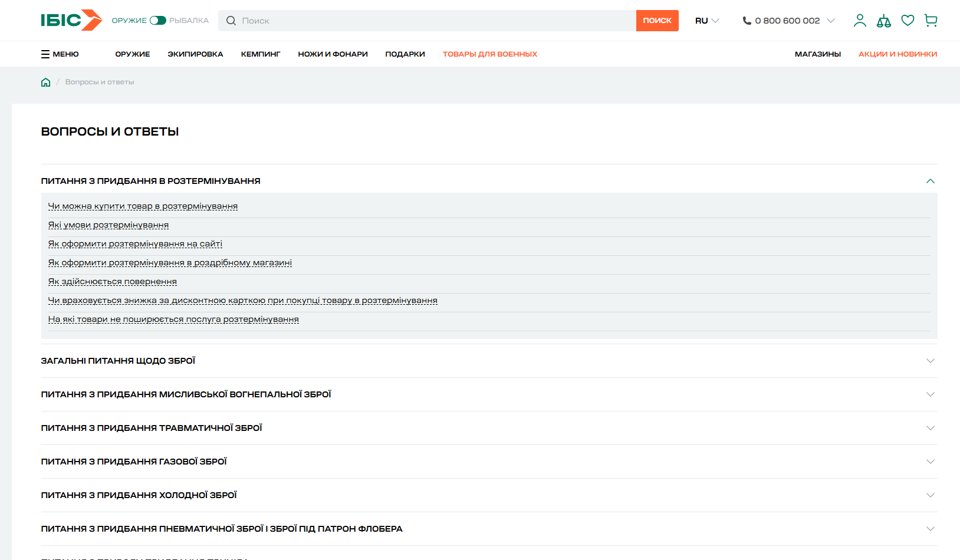Open the hamburger Меню icon

45,54
